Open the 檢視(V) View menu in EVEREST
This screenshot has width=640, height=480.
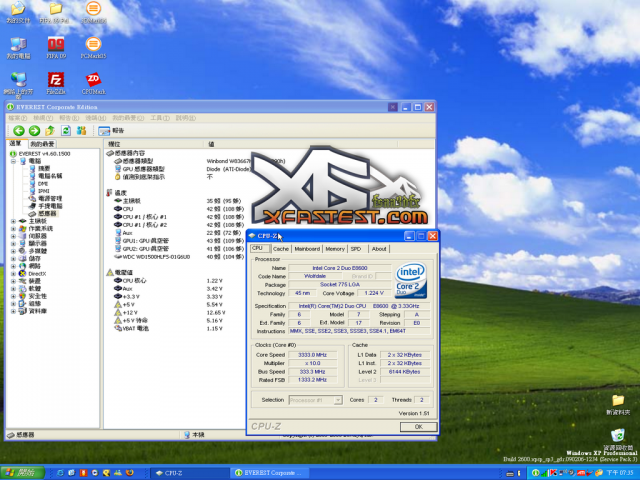point(43,118)
